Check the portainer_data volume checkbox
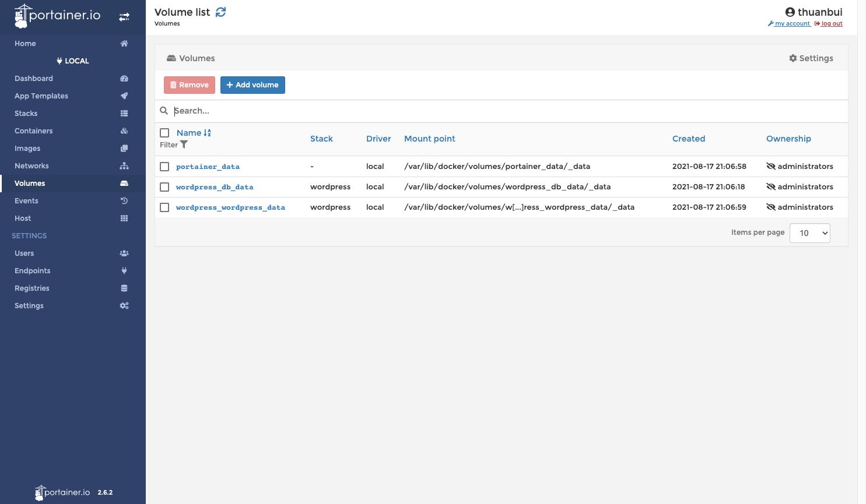This screenshot has width=866, height=504. [164, 167]
